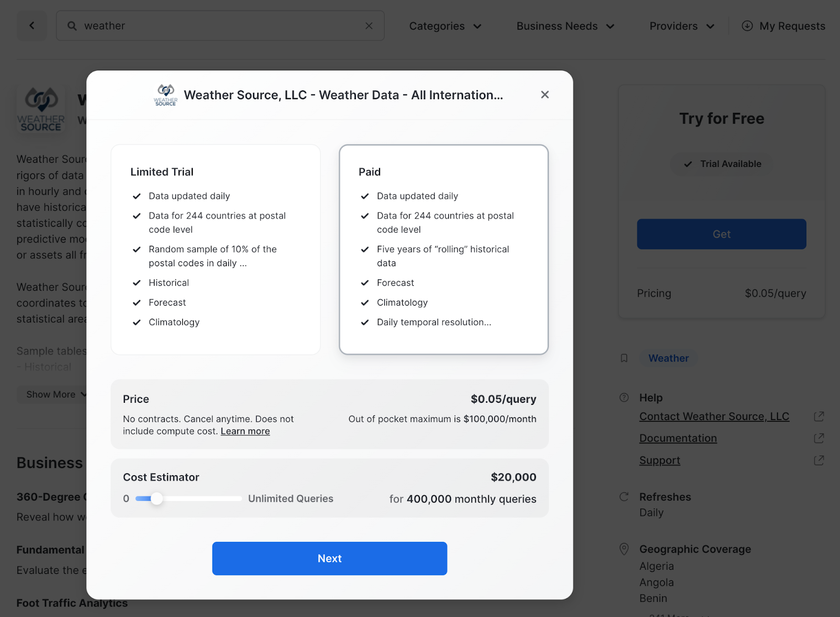
Task: Click the Weather category tag
Action: pyautogui.click(x=669, y=358)
